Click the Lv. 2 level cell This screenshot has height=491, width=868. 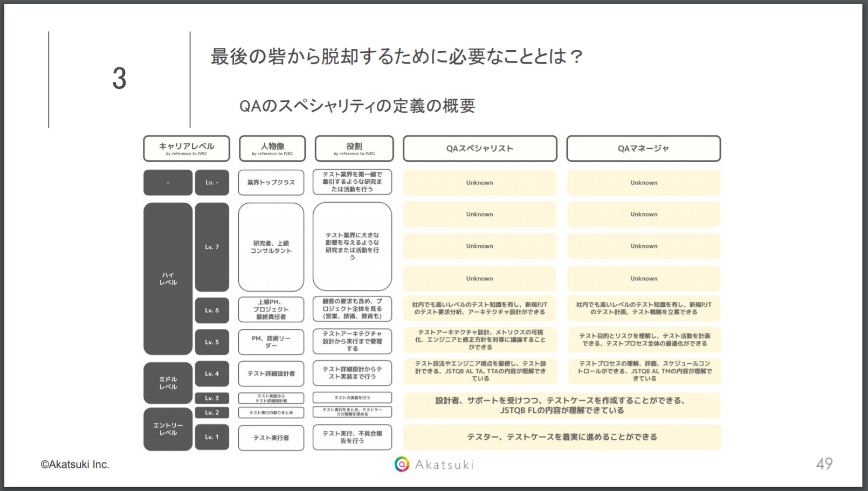[x=212, y=412]
